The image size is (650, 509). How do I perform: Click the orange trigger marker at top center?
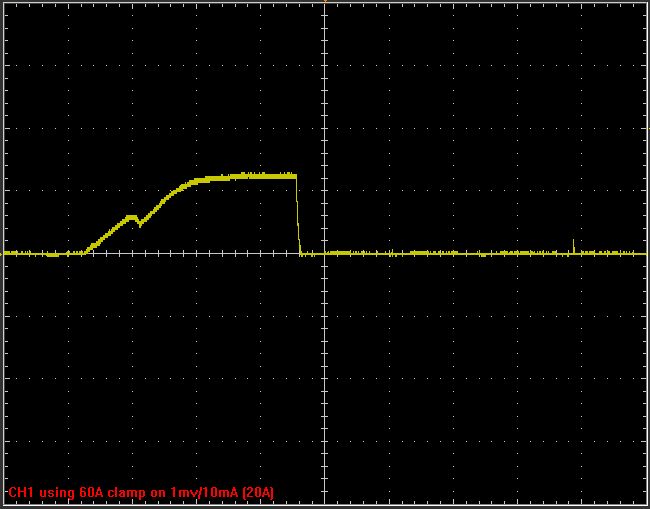(325, 2)
